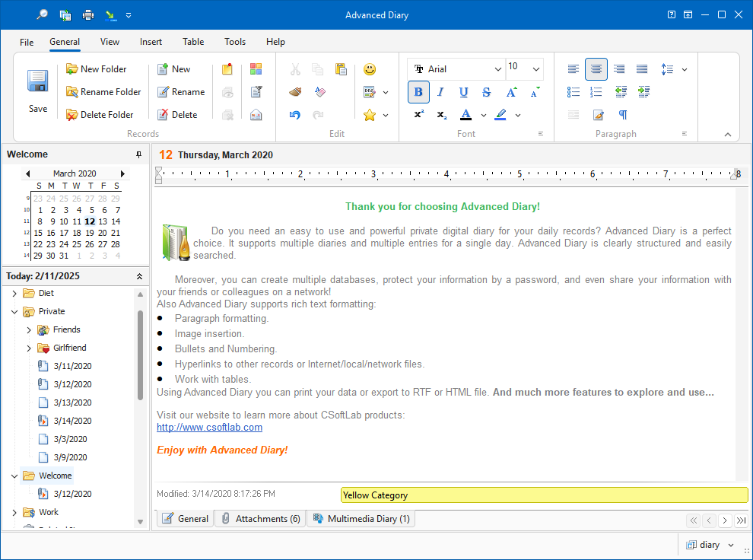Click the Yellow Category color bar

[x=544, y=495]
